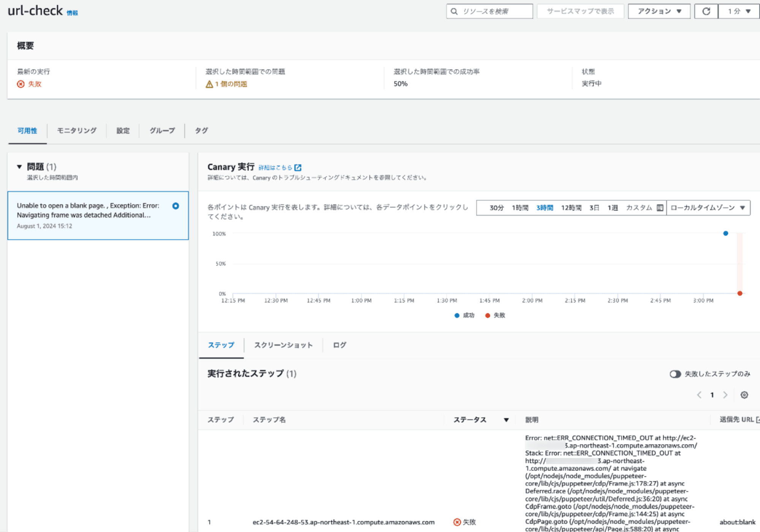Select the radio button on the issue card
The width and height of the screenshot is (760, 532).
point(176,206)
